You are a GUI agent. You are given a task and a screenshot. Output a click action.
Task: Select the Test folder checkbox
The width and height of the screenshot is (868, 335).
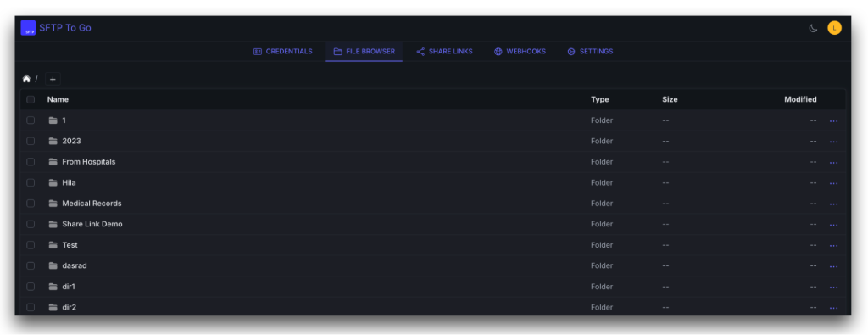31,245
